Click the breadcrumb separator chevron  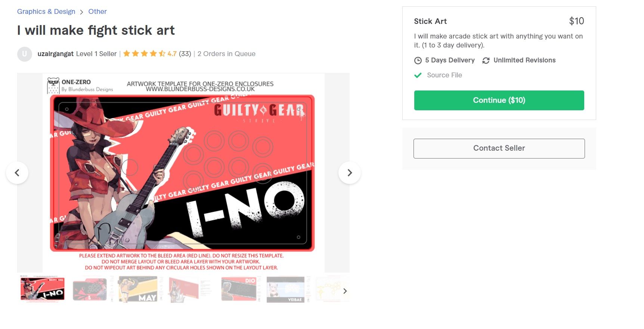(81, 12)
